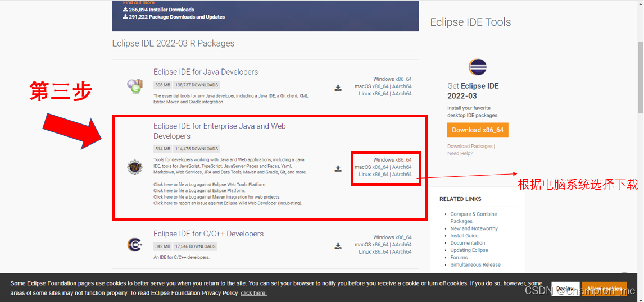Open the Updating Eclipse link
Image resolution: width=644 pixels, height=302 pixels.
coord(469,250)
